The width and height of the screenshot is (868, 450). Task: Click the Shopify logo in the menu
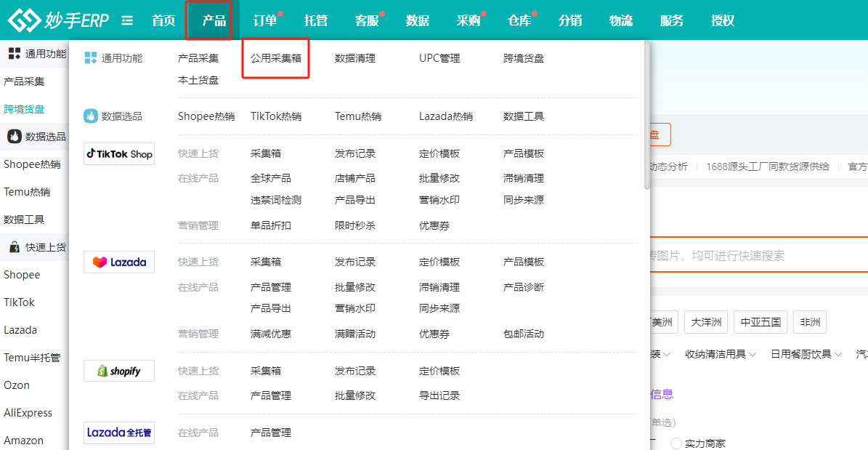point(119,371)
